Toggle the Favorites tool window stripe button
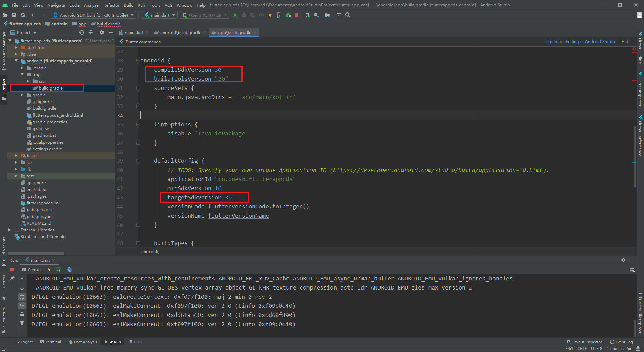Screen dimensions: 644x352 point(4,287)
